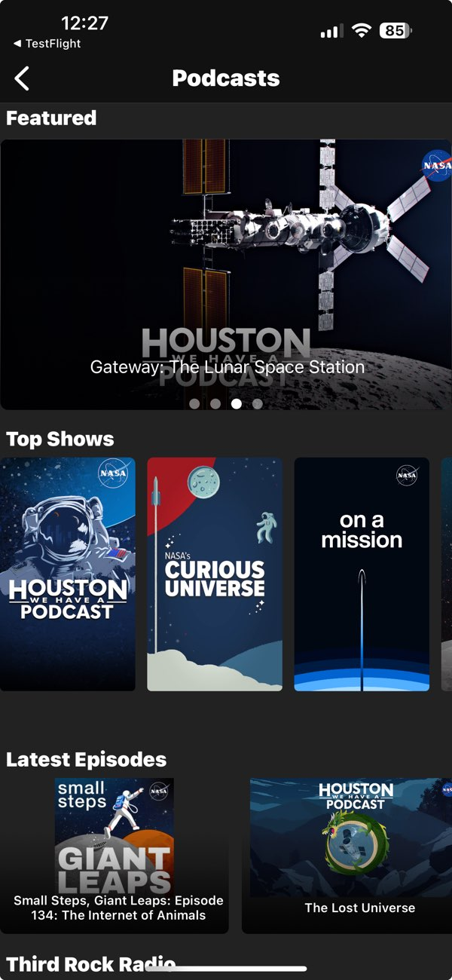The width and height of the screenshot is (452, 980).
Task: Tap the Wi-Fi status icon
Action: pos(362,31)
